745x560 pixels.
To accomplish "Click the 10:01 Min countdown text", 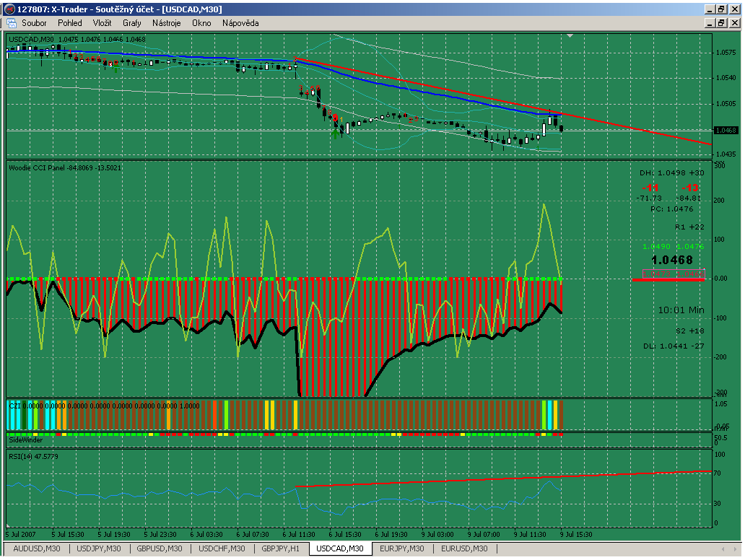I will tap(681, 310).
